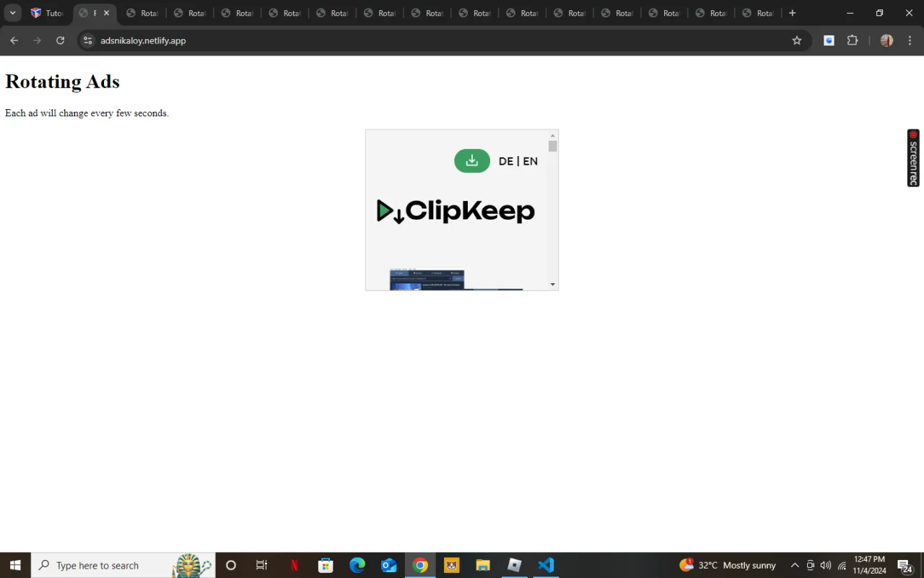This screenshot has height=578, width=924.
Task: Reload the adsnikaloy page
Action: coord(60,40)
